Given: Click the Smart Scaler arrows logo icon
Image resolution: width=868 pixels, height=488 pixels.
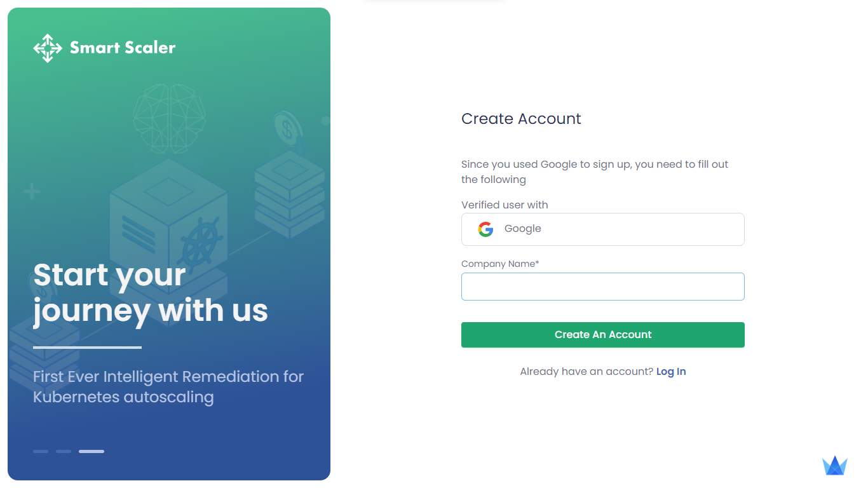Looking at the screenshot, I should [48, 48].
